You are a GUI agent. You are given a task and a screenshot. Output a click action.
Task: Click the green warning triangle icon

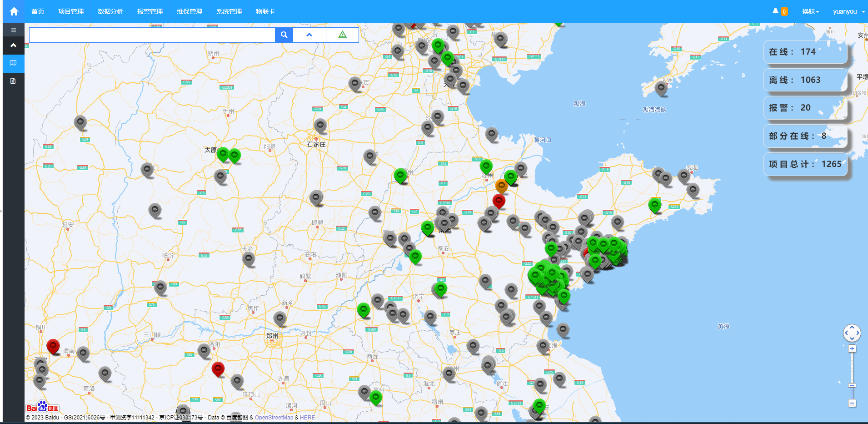[x=343, y=35]
